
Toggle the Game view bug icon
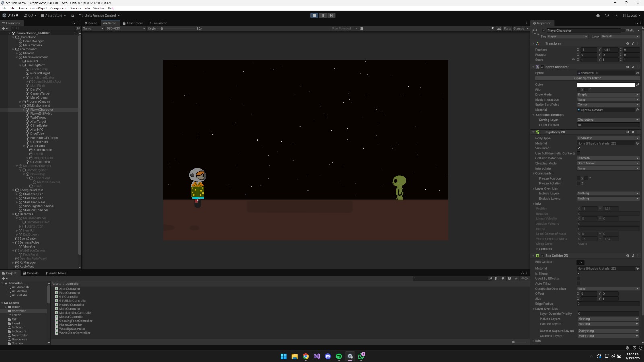pos(362,29)
